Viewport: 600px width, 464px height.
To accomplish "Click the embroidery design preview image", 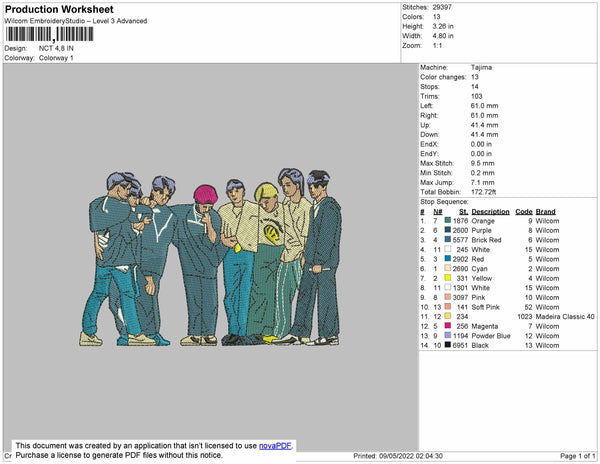I will pyautogui.click(x=210, y=257).
